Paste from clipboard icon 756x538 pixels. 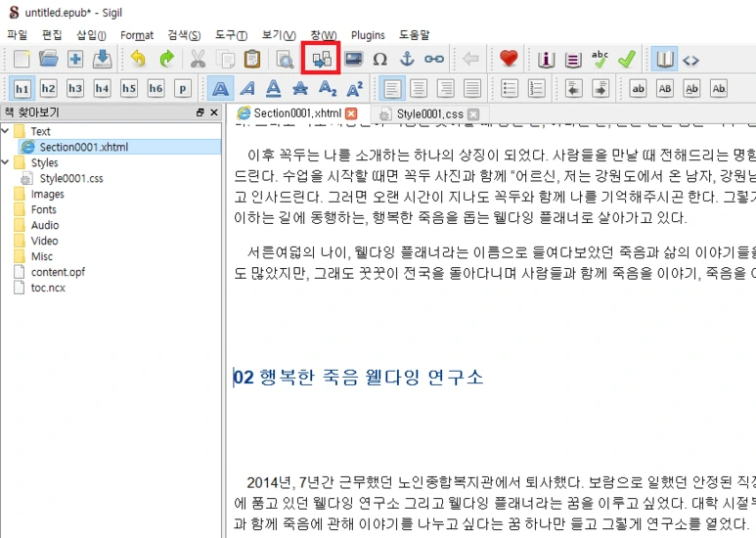pyautogui.click(x=251, y=59)
